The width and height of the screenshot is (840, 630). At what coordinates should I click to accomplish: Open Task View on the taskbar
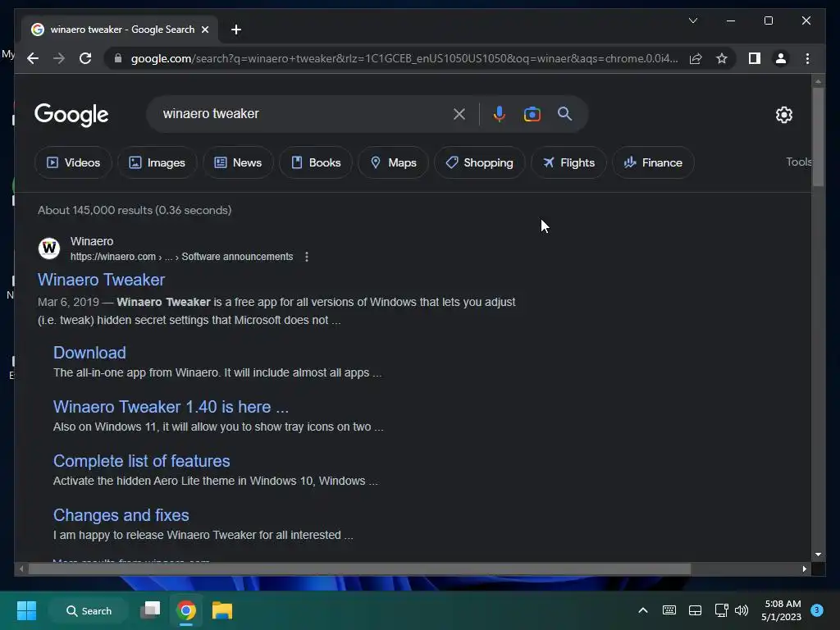pyautogui.click(x=150, y=610)
